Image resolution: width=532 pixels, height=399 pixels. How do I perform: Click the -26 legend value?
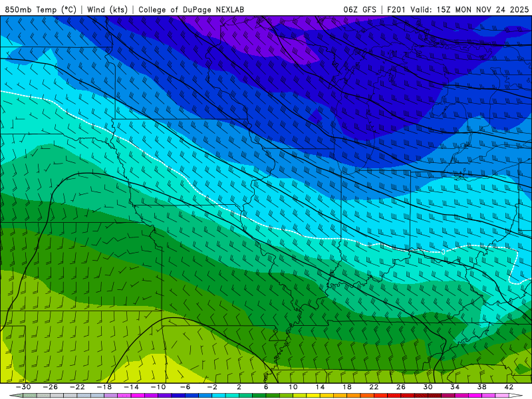(x=51, y=387)
